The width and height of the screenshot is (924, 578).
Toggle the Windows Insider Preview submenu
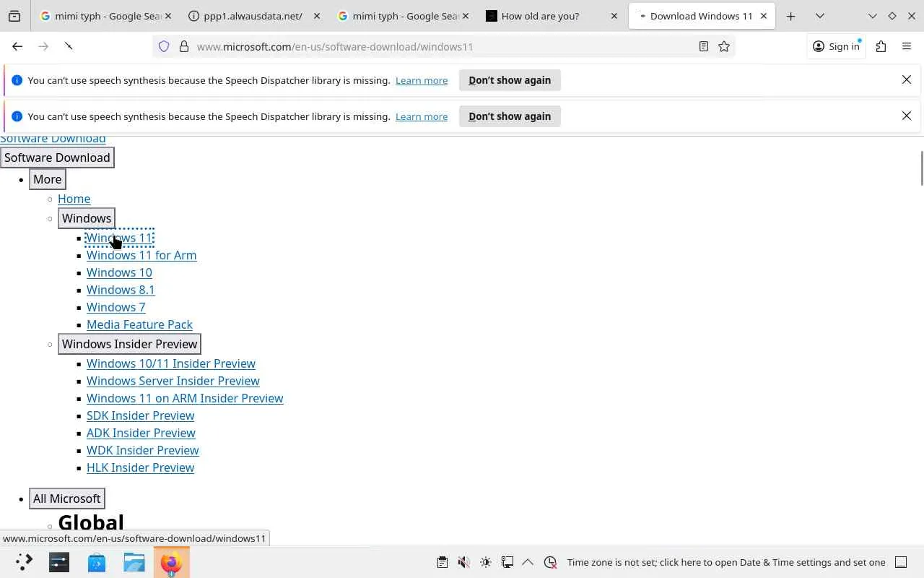click(129, 344)
